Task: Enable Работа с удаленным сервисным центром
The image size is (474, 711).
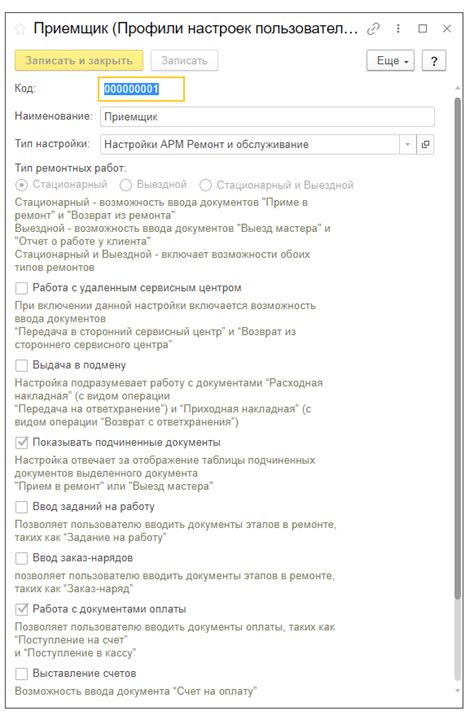Action: tap(21, 288)
